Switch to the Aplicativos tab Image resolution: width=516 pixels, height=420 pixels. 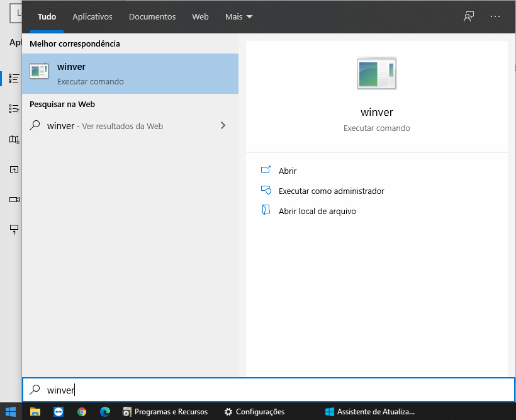click(x=93, y=17)
